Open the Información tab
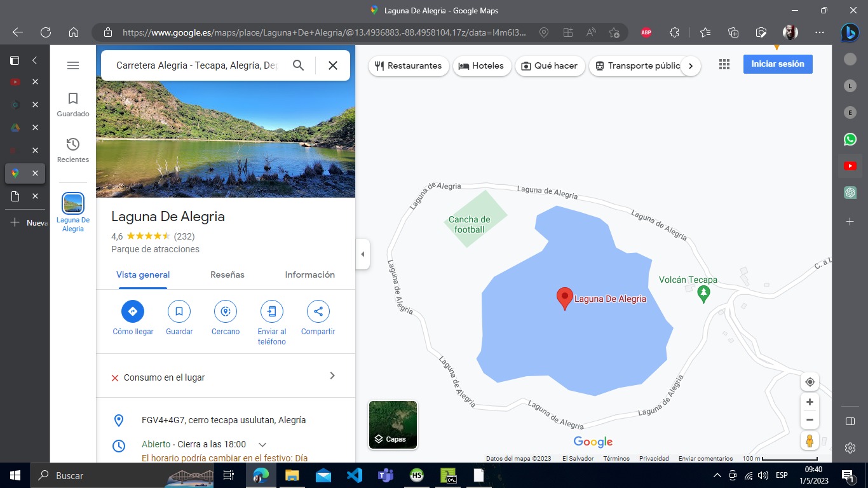 tap(309, 275)
